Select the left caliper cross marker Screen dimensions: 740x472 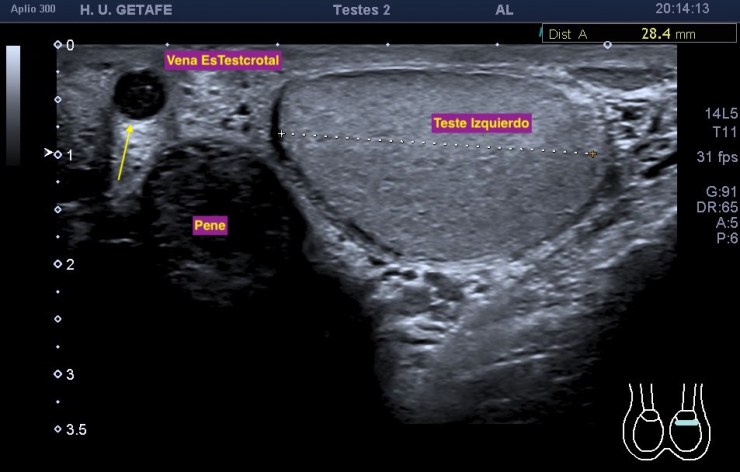[x=281, y=133]
